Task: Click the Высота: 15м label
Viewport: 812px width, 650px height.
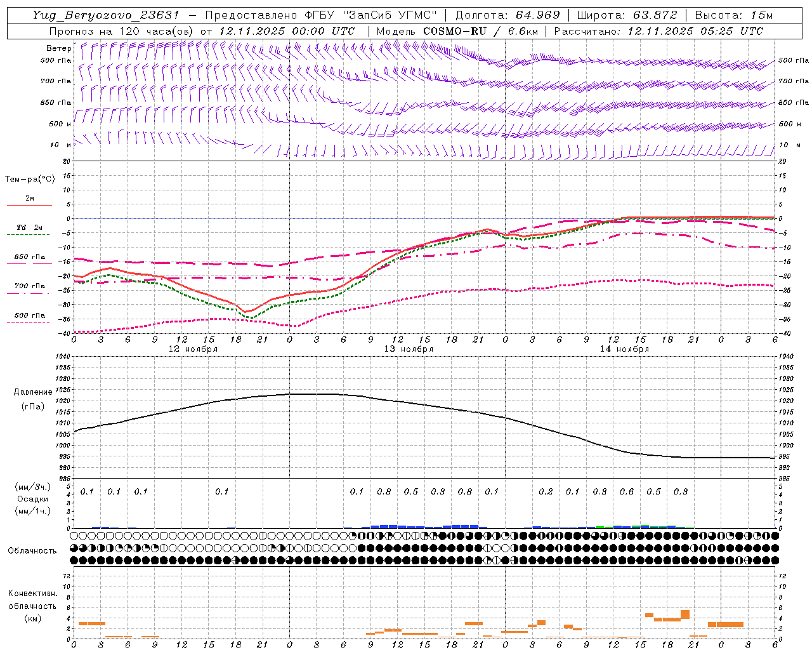Action: click(734, 15)
